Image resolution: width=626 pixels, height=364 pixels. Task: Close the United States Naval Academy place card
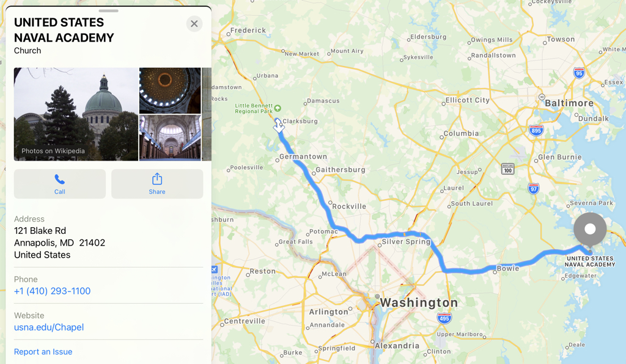point(194,24)
